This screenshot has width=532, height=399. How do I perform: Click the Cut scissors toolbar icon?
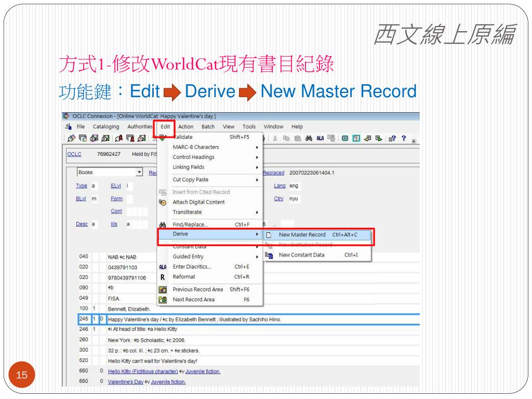point(275,138)
